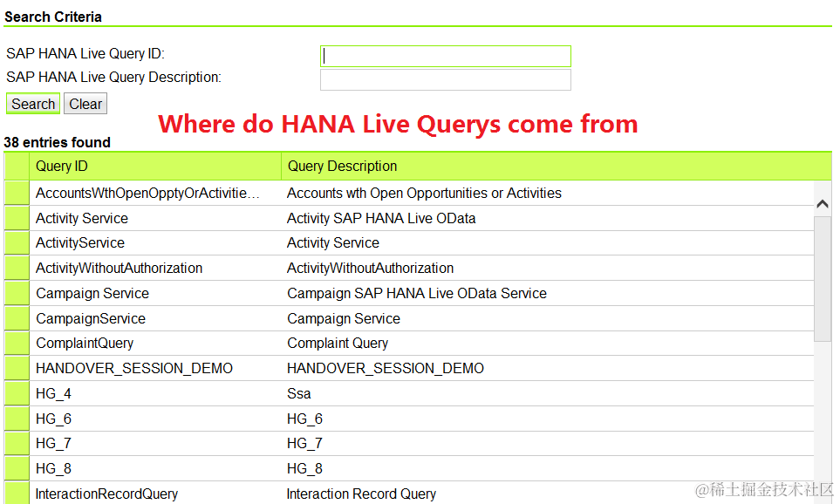Select row selector for Campaign Service row

pos(17,293)
